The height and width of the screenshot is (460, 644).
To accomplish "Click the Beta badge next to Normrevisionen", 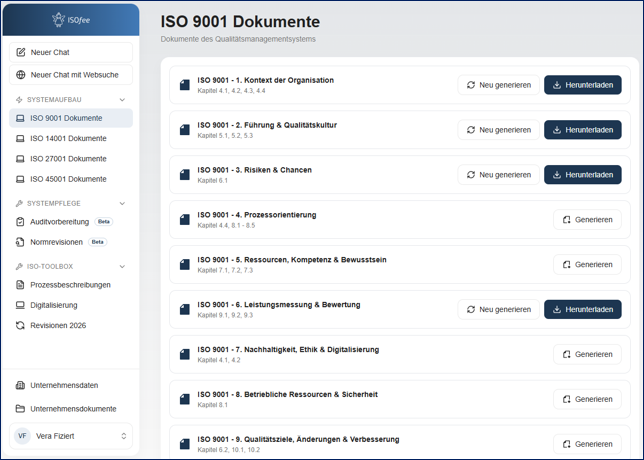I will pyautogui.click(x=97, y=242).
